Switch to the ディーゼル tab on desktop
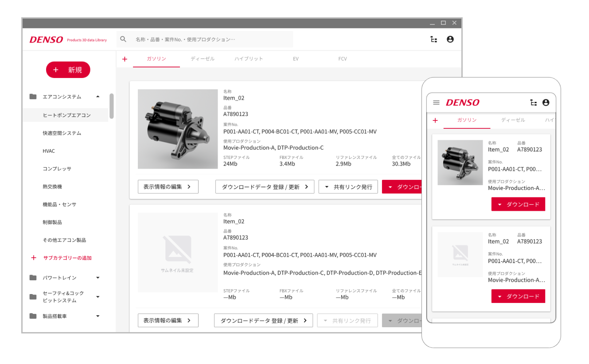This screenshot has width=589, height=364. point(203,59)
